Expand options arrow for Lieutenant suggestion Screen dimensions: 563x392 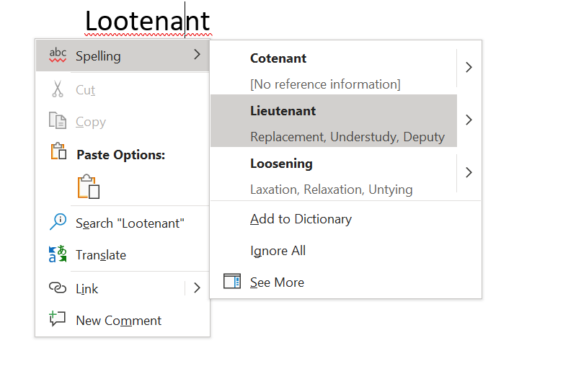click(469, 120)
